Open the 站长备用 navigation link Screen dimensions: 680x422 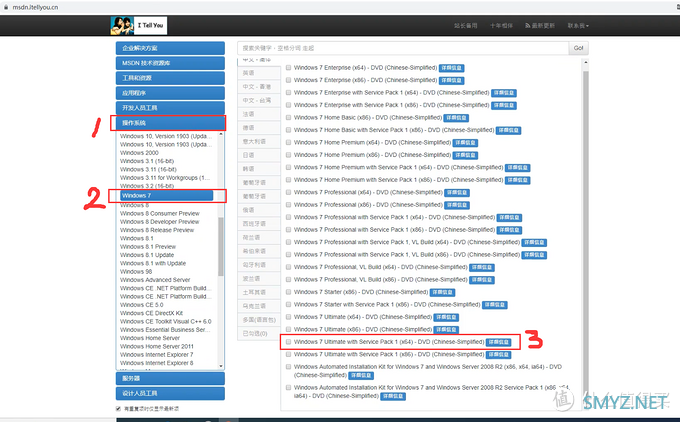[465, 26]
